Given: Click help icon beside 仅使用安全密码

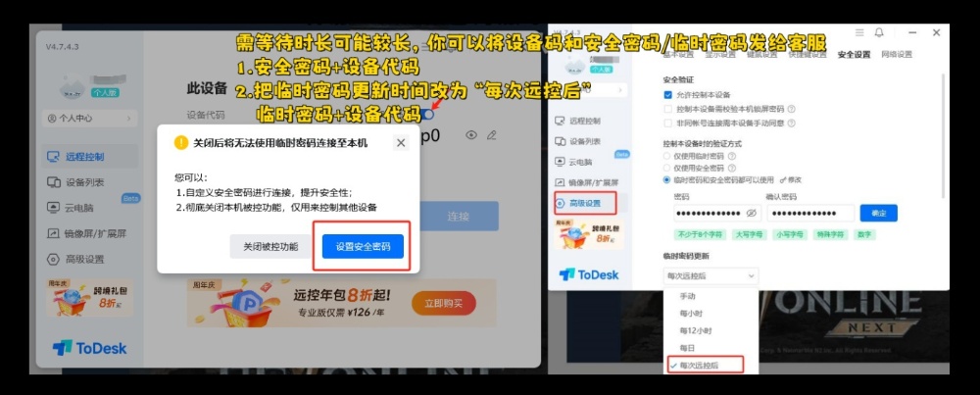Looking at the screenshot, I should pyautogui.click(x=732, y=168).
